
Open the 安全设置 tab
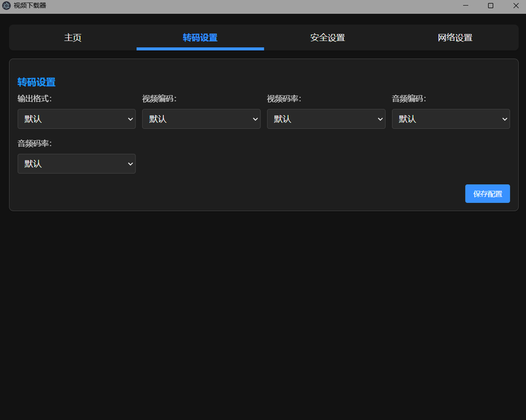327,37
